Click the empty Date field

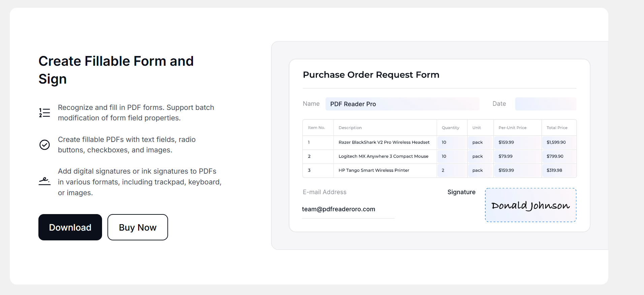tap(546, 104)
